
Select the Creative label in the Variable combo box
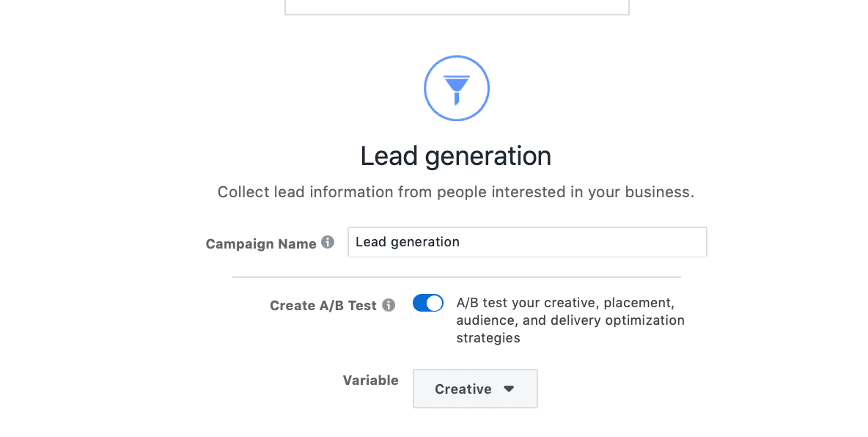[463, 389]
